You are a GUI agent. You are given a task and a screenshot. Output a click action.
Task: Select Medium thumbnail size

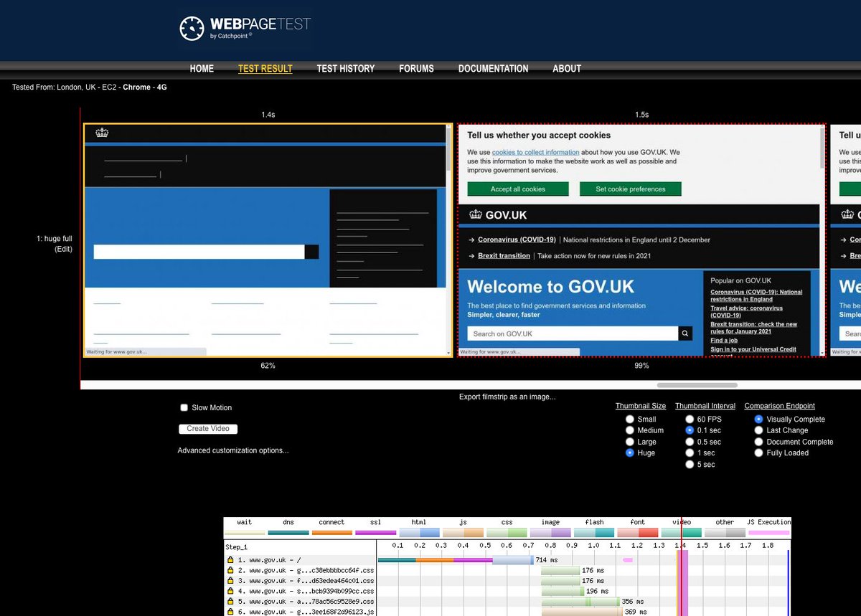(x=630, y=430)
